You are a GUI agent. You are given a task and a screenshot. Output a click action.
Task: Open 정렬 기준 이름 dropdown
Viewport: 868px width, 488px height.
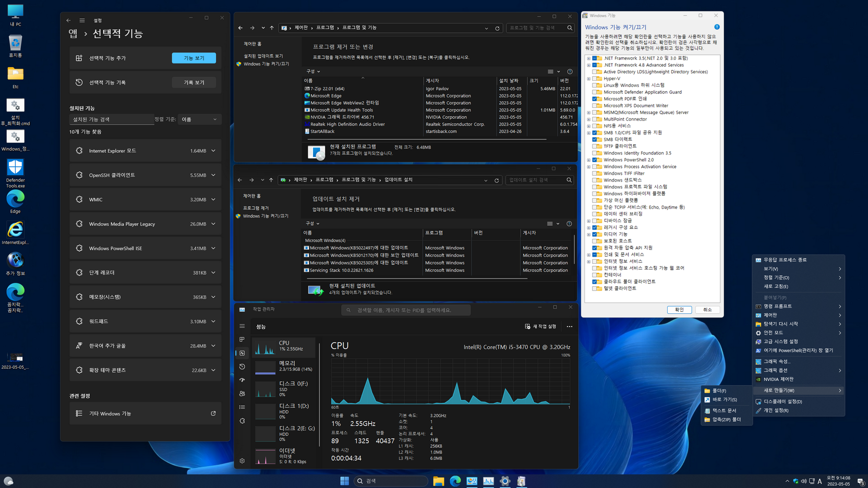(x=199, y=119)
